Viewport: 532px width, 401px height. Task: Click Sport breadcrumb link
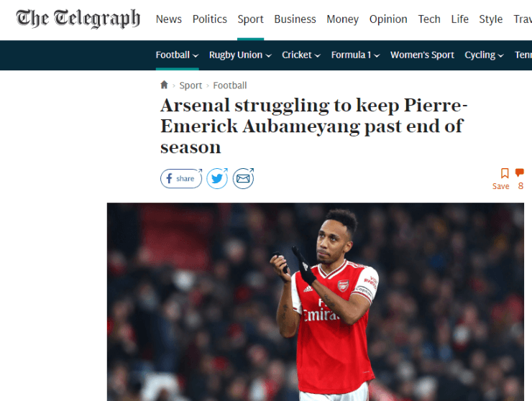point(191,85)
